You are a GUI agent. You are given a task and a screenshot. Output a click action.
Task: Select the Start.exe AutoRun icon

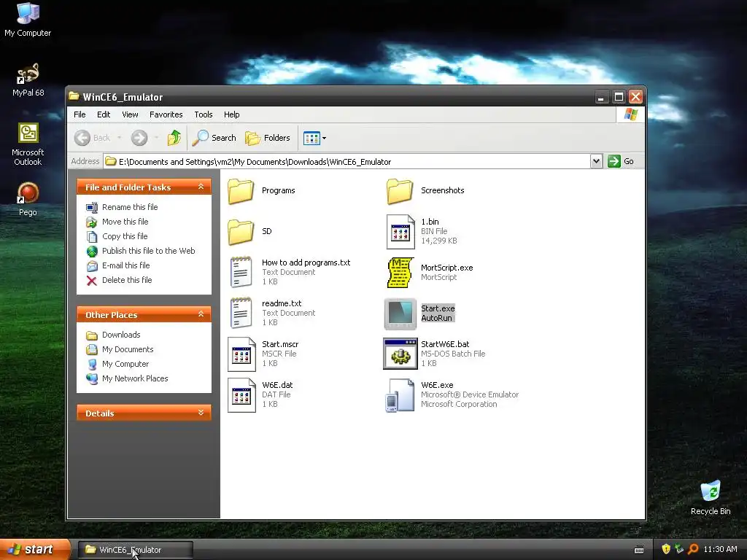coord(400,314)
